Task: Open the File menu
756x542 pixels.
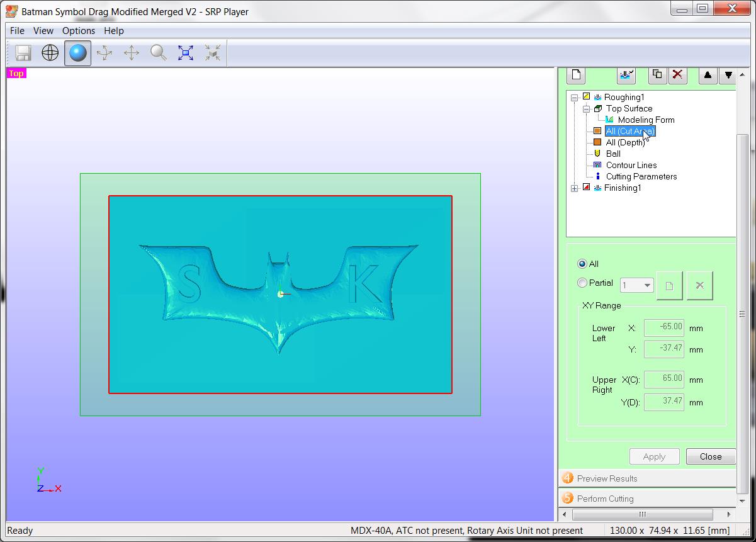Action: coord(18,30)
